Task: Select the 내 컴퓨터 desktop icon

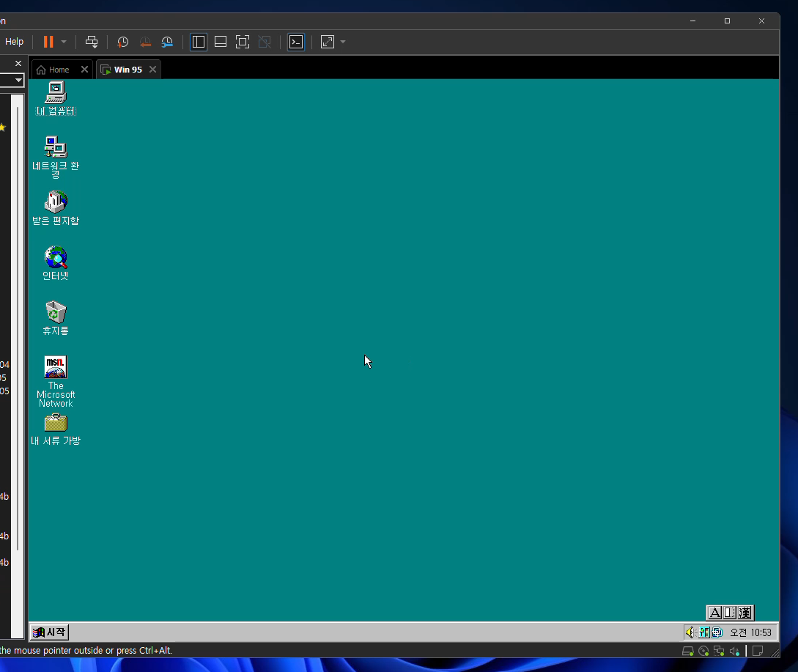Action: coord(56,99)
